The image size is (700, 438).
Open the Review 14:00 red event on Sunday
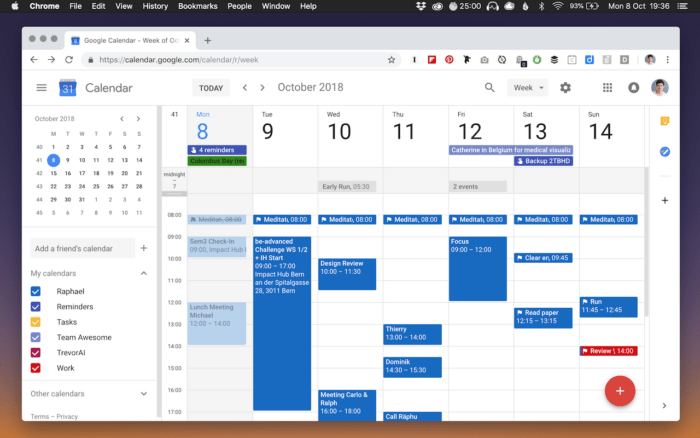(608, 351)
